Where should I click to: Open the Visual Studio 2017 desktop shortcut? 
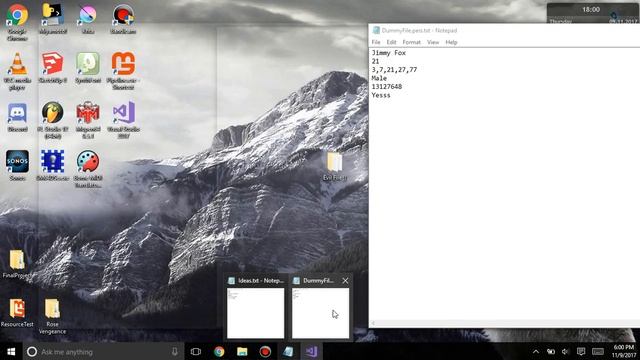click(123, 113)
